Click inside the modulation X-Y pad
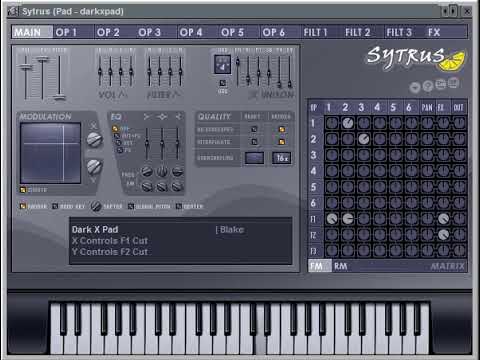480x360 pixels. coord(50,153)
